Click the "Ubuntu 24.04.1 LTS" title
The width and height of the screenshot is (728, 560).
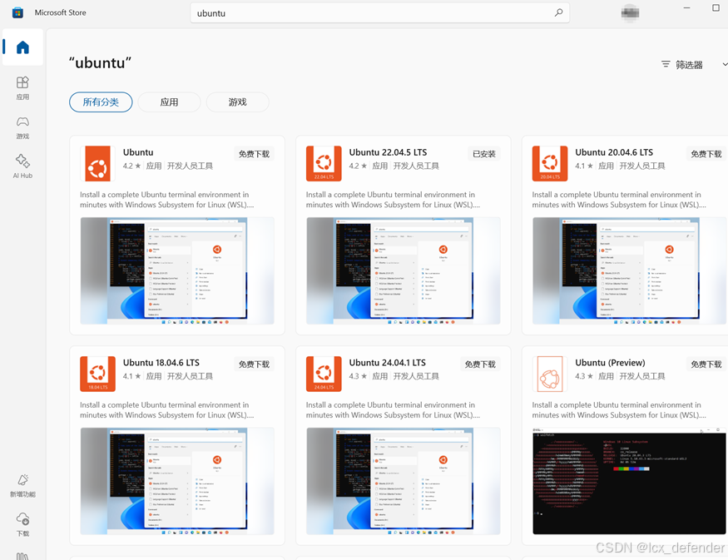[387, 363]
